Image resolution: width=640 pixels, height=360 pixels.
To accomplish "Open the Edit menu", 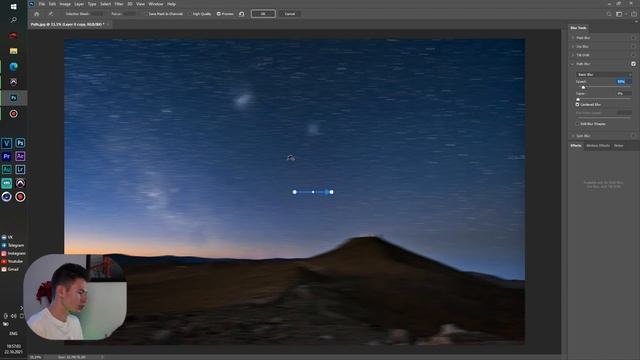I will click(x=52, y=4).
